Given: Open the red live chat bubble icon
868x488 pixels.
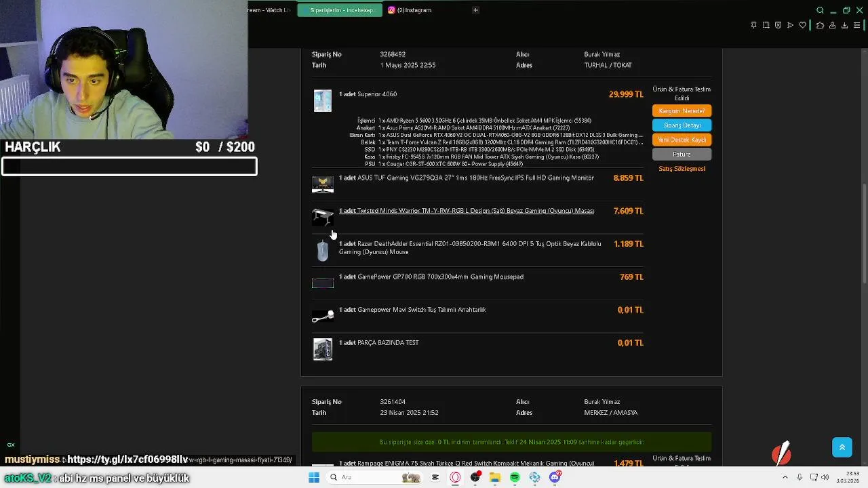Looking at the screenshot, I should coord(781,454).
